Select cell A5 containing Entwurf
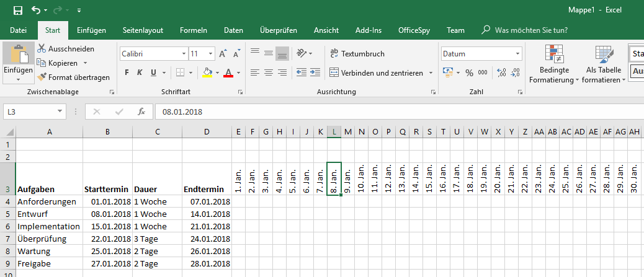This screenshot has width=644, height=277. (x=48, y=214)
